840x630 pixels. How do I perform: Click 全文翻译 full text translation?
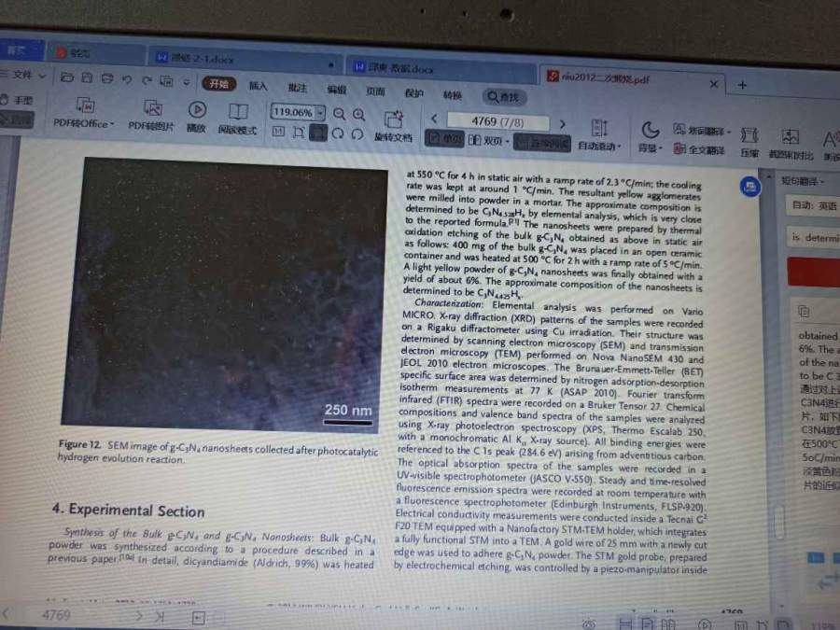[699, 149]
